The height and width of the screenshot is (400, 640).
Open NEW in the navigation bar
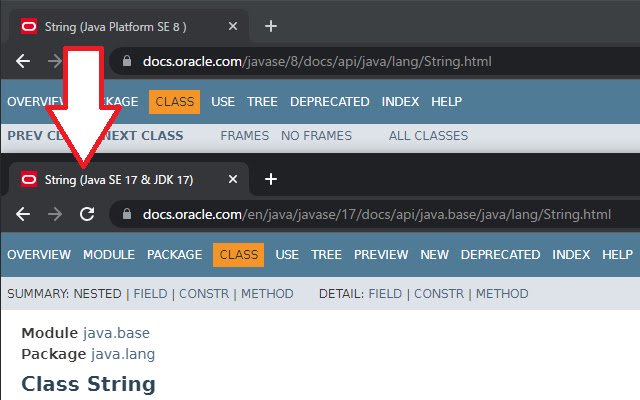tap(435, 255)
